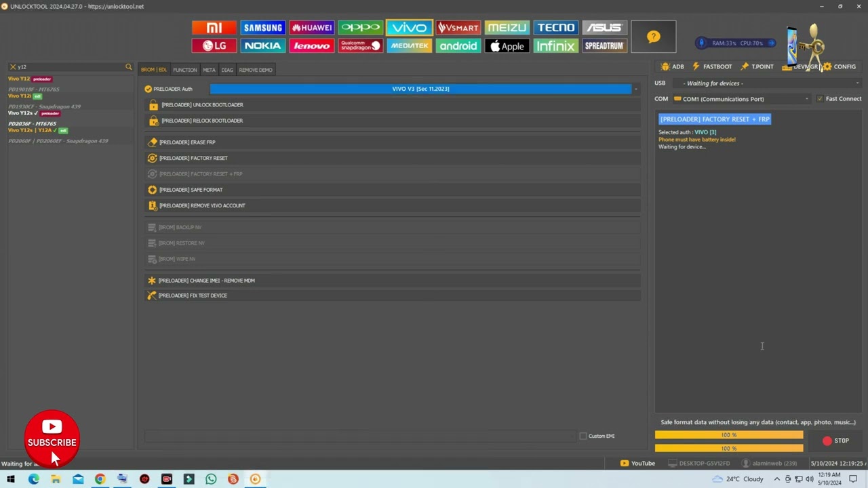
Task: Select the Xiaomi MI brand logo
Action: [x=214, y=28]
